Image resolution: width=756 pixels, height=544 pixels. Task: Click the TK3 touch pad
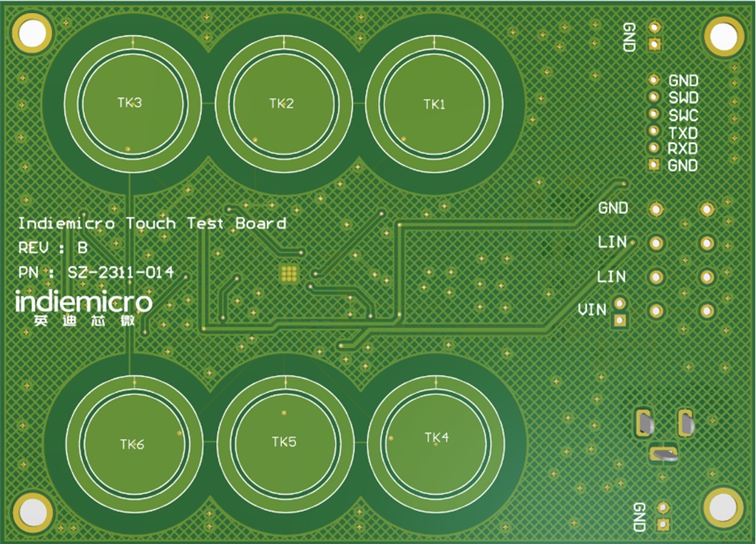pos(132,104)
